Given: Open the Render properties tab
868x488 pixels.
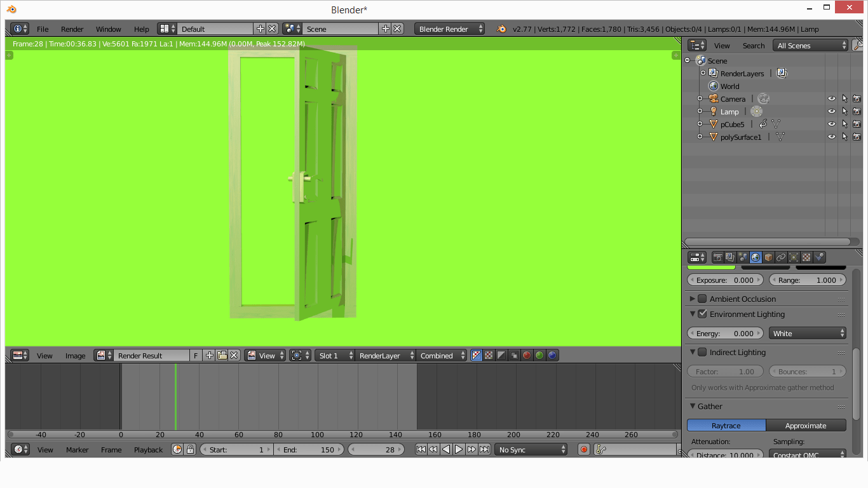Looking at the screenshot, I should (717, 257).
